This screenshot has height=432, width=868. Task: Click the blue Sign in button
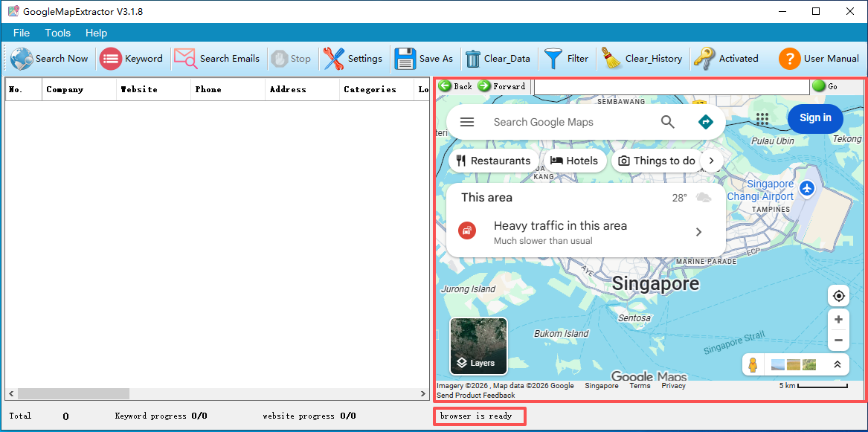(x=815, y=118)
